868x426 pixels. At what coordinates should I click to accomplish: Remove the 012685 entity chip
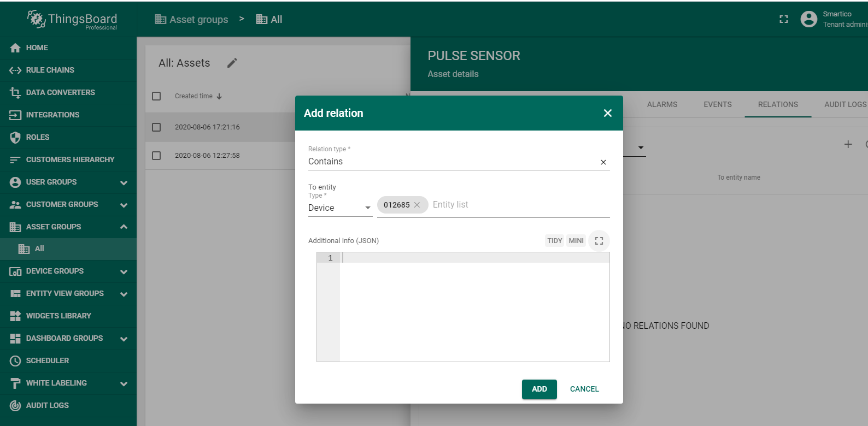[417, 205]
